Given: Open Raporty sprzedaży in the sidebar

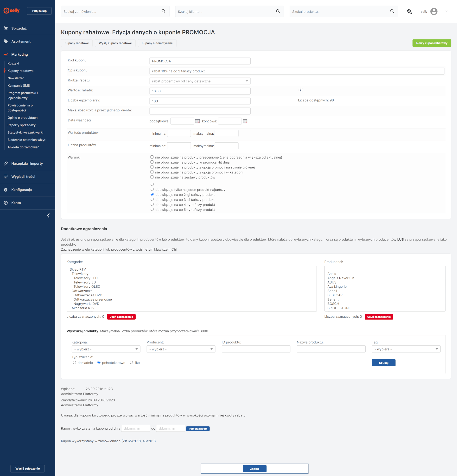Looking at the screenshot, I should pos(21,125).
